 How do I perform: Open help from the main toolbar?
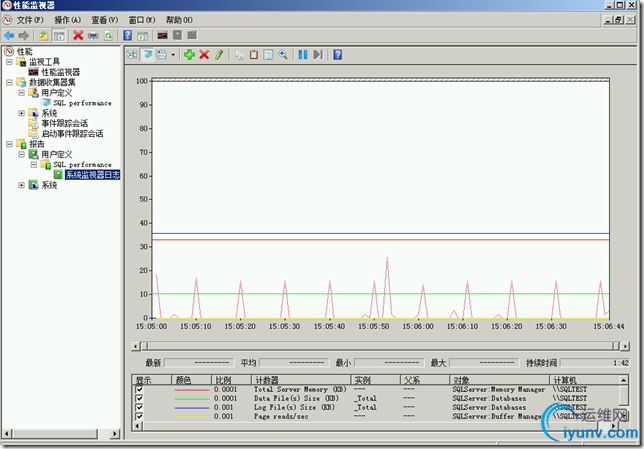(x=128, y=36)
